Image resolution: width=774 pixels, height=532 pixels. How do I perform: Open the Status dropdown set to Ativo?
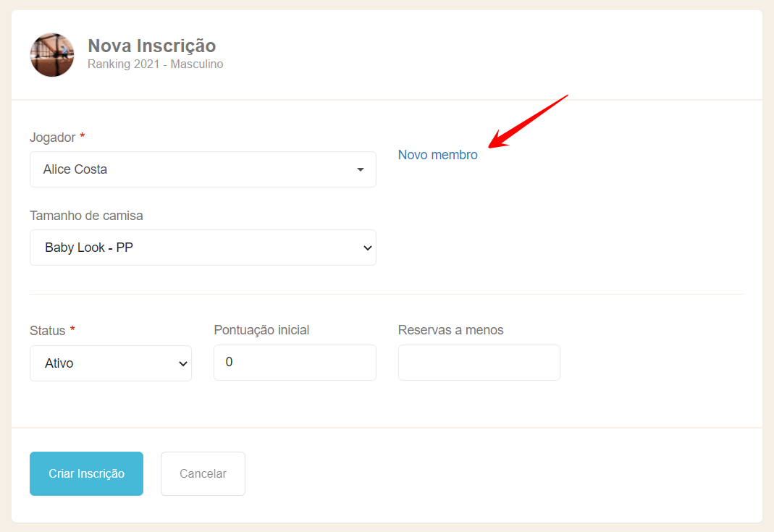101,363
